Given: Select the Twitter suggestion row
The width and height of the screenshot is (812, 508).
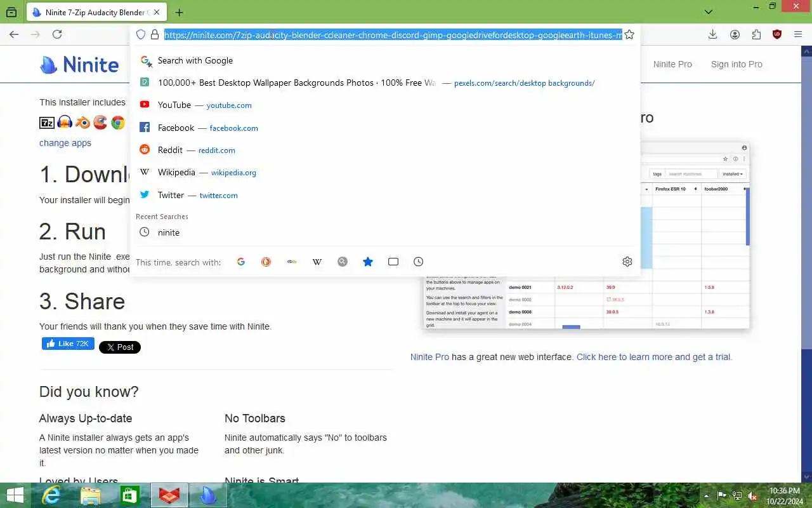Looking at the screenshot, I should [x=385, y=195].
